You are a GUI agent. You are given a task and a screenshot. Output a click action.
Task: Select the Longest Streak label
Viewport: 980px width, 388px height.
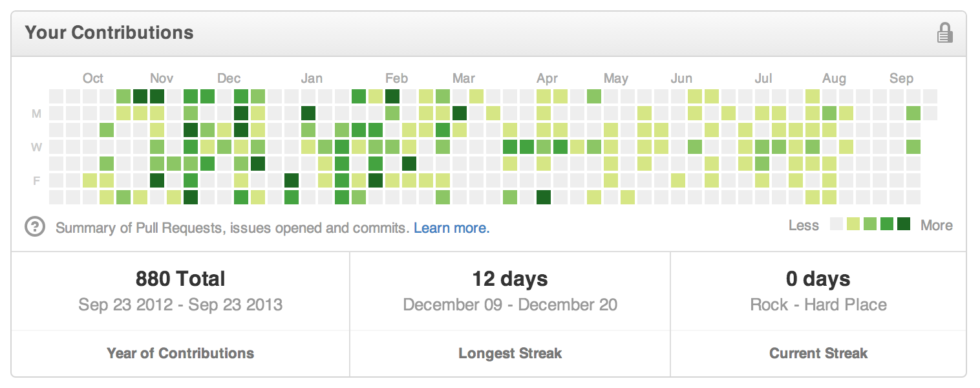[x=510, y=353]
